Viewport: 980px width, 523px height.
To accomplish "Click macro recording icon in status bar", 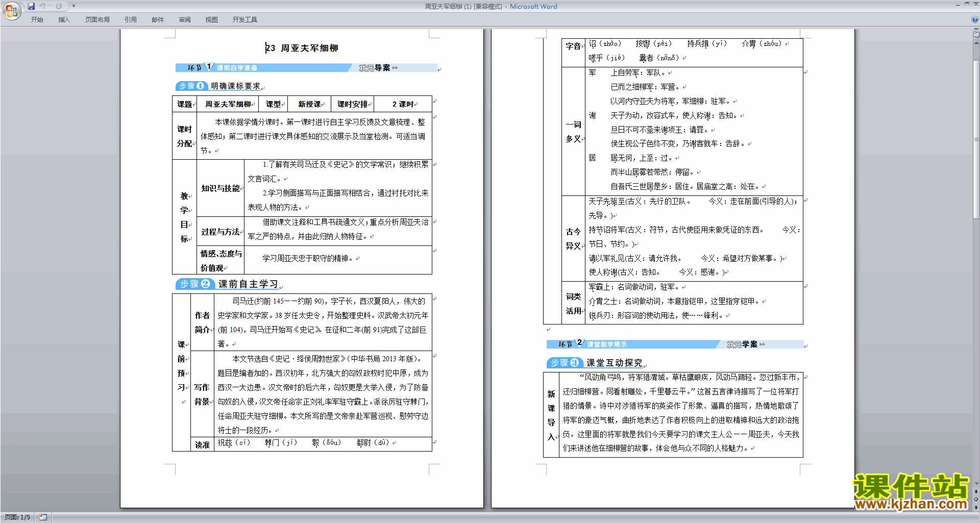I will pos(43,517).
